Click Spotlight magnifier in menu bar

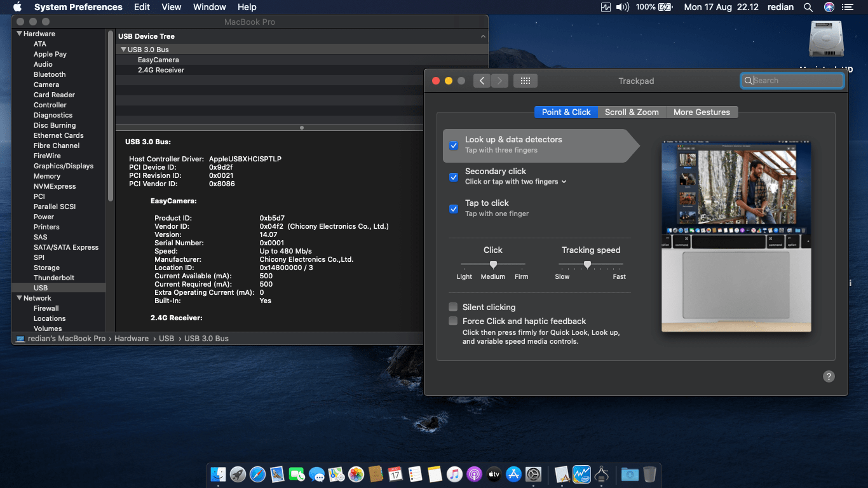tap(808, 7)
